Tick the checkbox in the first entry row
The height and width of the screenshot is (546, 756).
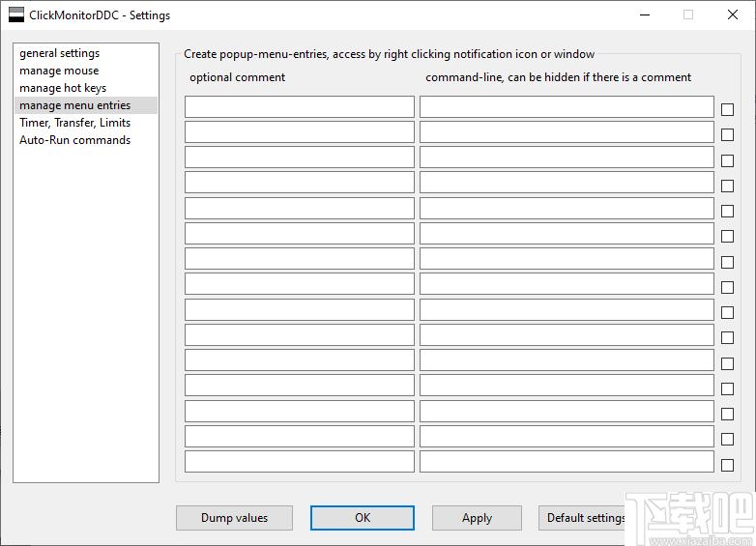(x=728, y=109)
